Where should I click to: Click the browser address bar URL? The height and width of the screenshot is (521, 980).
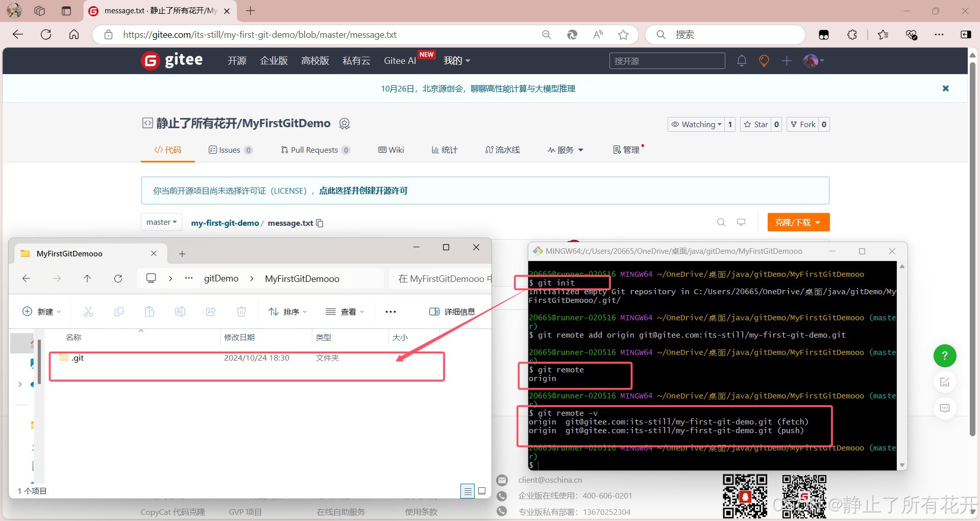coord(260,35)
